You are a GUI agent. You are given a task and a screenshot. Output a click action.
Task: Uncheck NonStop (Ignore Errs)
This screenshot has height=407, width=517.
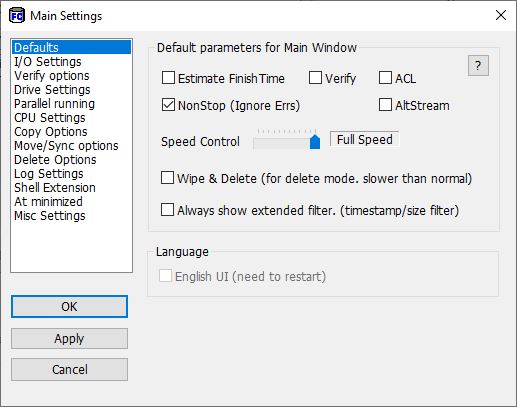point(168,105)
